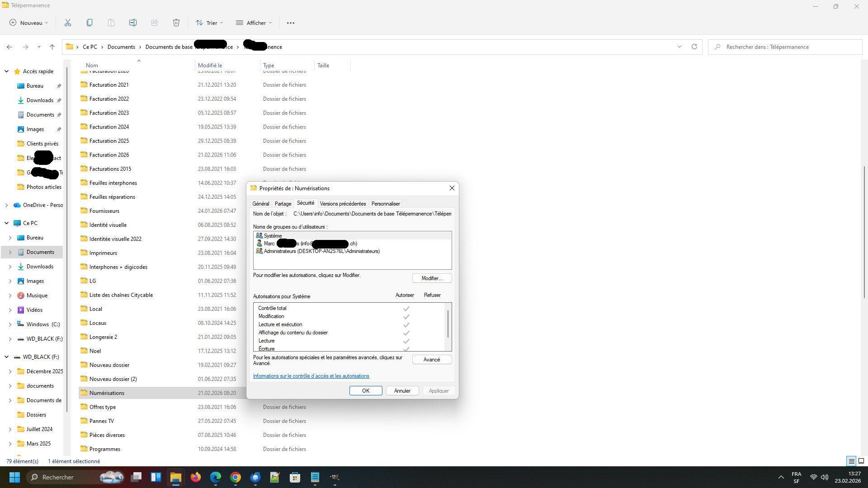The height and width of the screenshot is (488, 868).
Task: Click the permissions list scrollbar
Action: point(448,324)
